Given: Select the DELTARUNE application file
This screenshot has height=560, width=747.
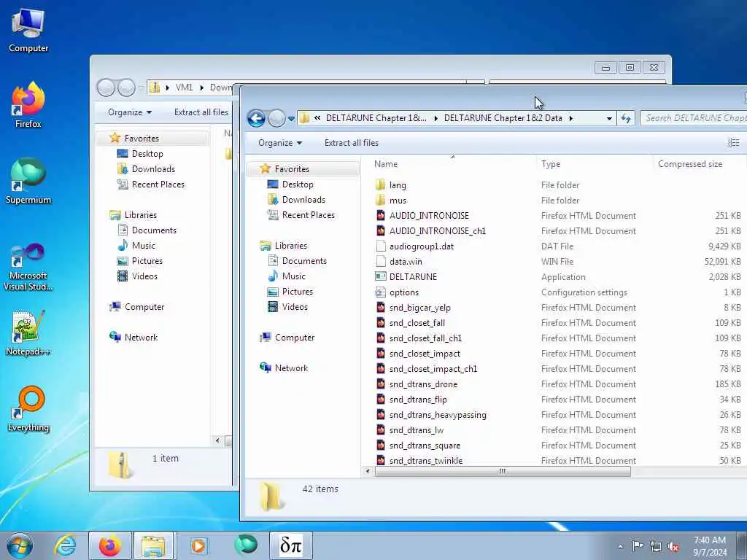Looking at the screenshot, I should coord(413,276).
